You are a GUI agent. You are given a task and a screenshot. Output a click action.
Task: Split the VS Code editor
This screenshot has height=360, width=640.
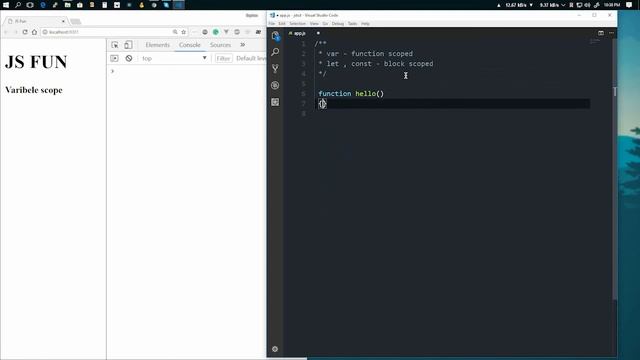601,33
